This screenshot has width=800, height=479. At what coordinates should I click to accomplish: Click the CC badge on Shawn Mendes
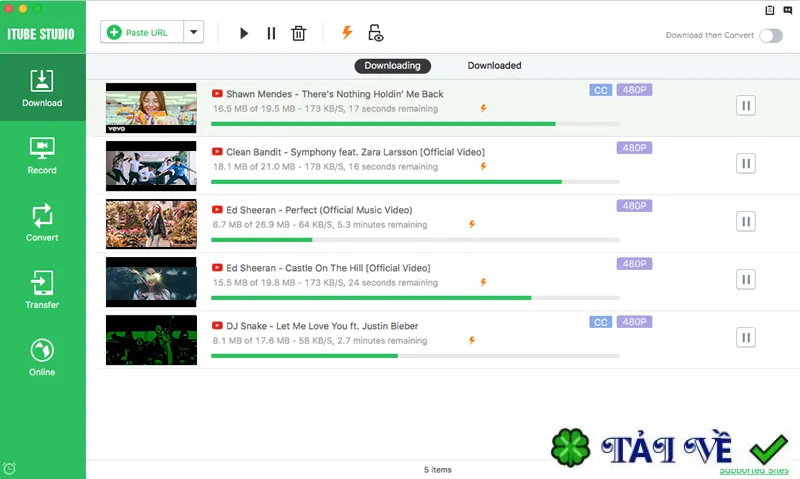coord(601,90)
